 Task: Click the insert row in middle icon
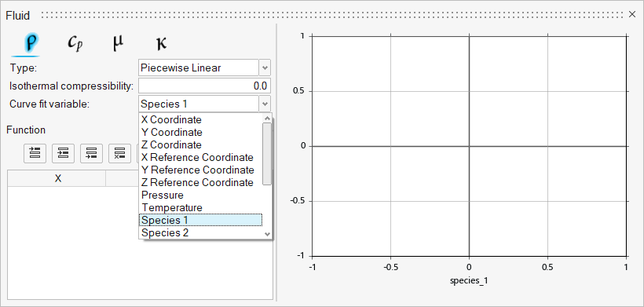pyautogui.click(x=64, y=154)
